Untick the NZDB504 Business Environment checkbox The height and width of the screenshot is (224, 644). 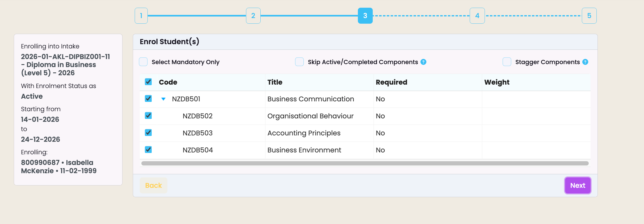click(x=148, y=150)
